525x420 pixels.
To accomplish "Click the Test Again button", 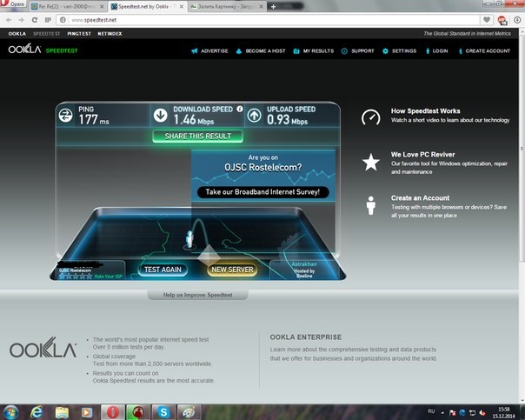I will (x=163, y=270).
